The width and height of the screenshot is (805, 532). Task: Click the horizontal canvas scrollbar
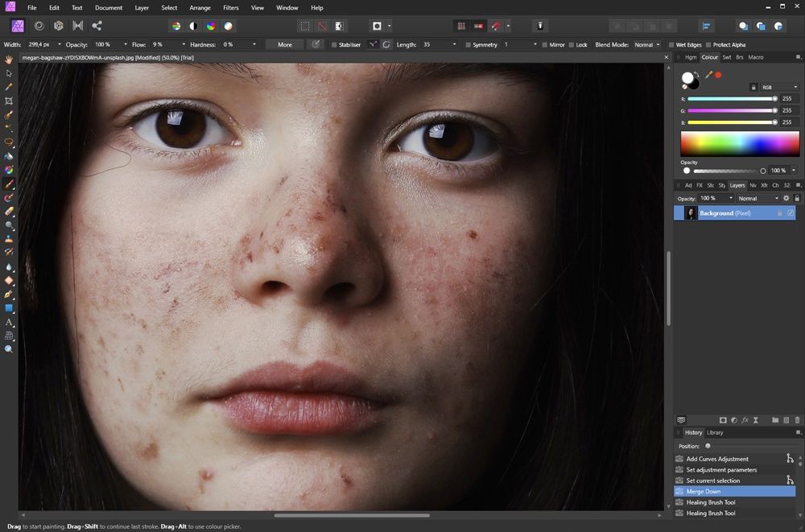click(352, 515)
